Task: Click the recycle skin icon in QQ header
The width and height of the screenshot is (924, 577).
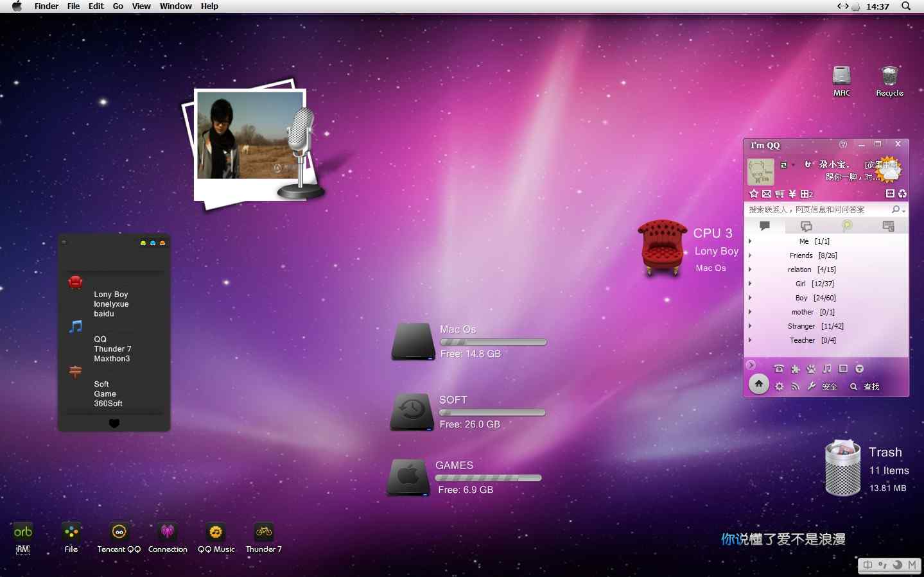Action: pos(902,194)
